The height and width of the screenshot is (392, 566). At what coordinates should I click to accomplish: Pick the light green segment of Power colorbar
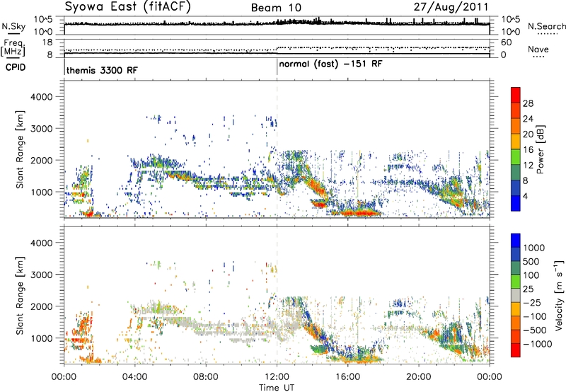click(516, 157)
